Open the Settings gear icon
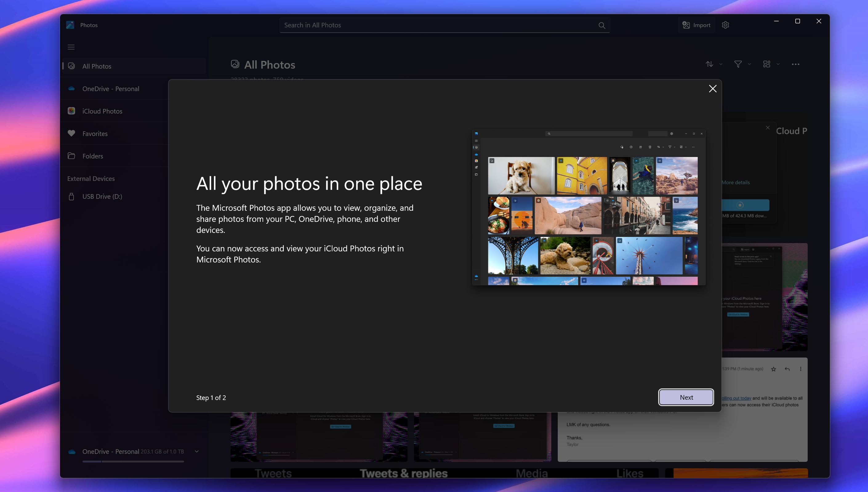Screen dimensions: 868x492 725,25
